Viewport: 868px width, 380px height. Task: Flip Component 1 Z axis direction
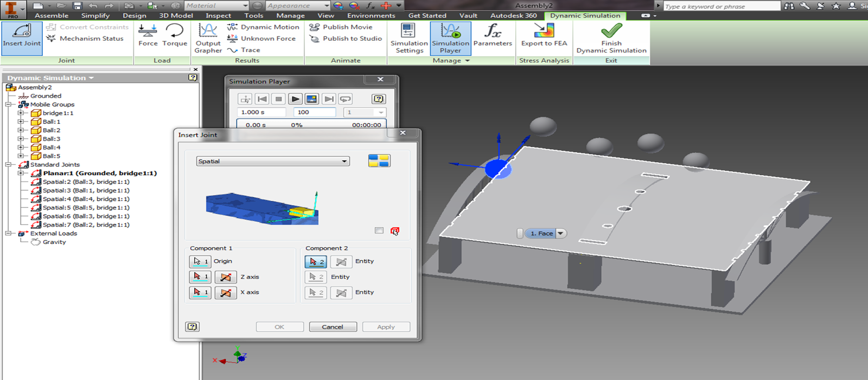pos(226,277)
